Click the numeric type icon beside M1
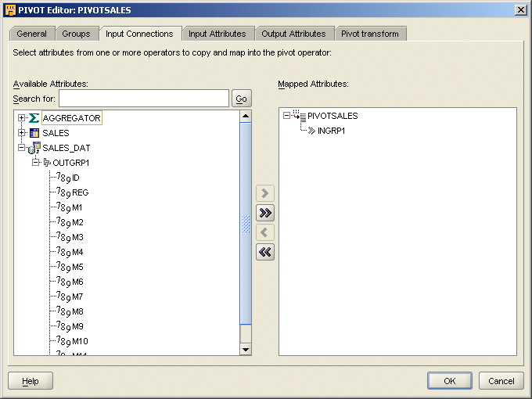The width and height of the screenshot is (532, 399). 63,207
